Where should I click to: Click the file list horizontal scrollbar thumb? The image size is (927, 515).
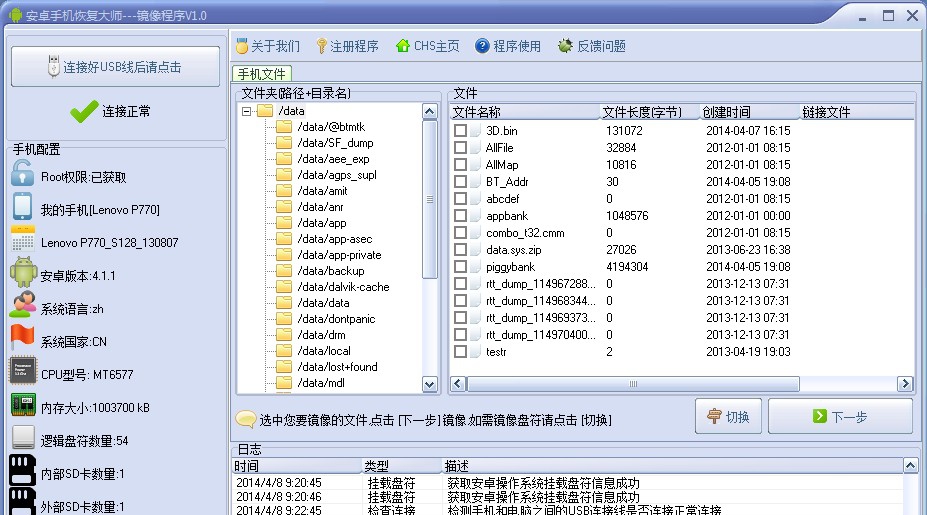[632, 384]
